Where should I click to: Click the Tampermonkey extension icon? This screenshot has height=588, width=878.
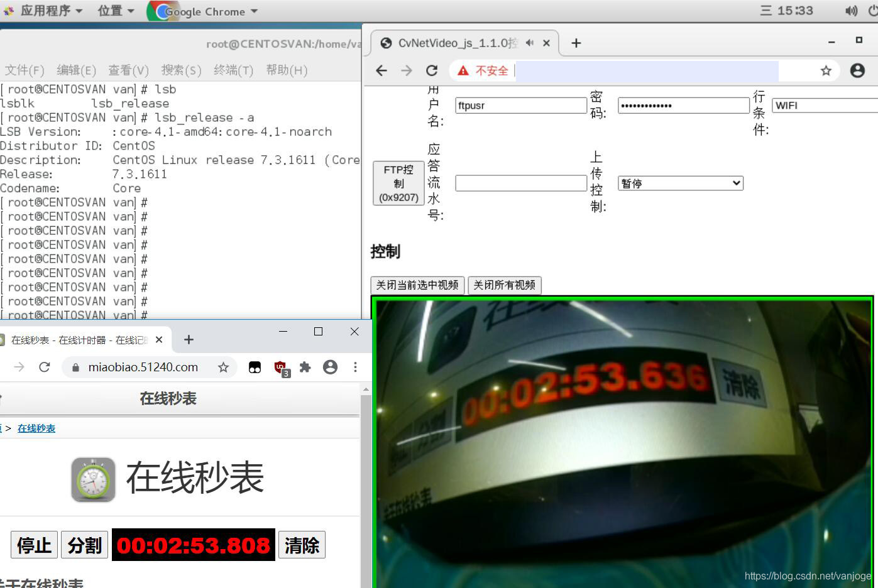(x=255, y=367)
